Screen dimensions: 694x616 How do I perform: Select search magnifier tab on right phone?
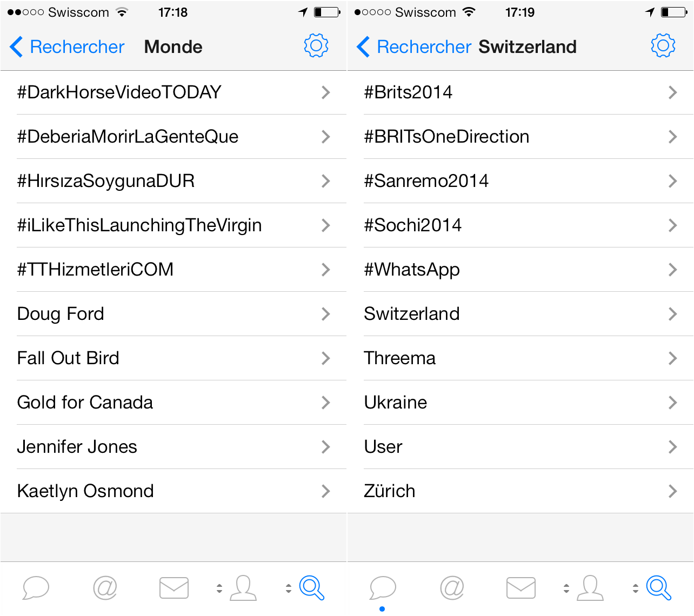[x=659, y=588]
